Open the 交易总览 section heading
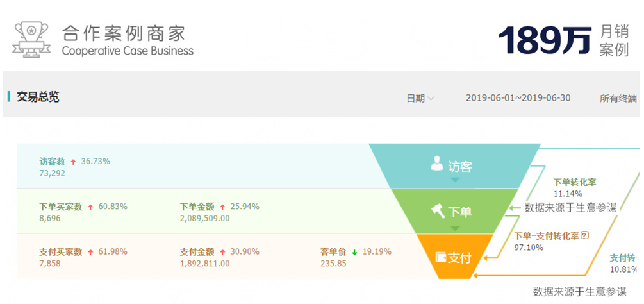 tap(38, 97)
